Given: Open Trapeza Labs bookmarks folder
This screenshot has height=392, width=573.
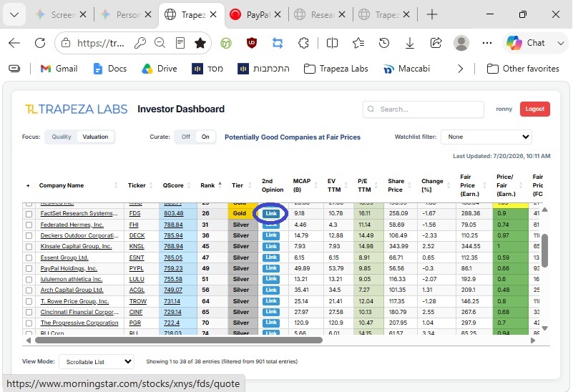Looking at the screenshot, I should (x=336, y=69).
